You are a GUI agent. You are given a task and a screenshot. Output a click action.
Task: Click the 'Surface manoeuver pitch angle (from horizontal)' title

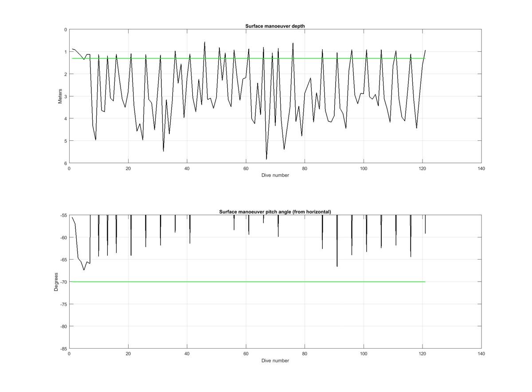(275, 212)
